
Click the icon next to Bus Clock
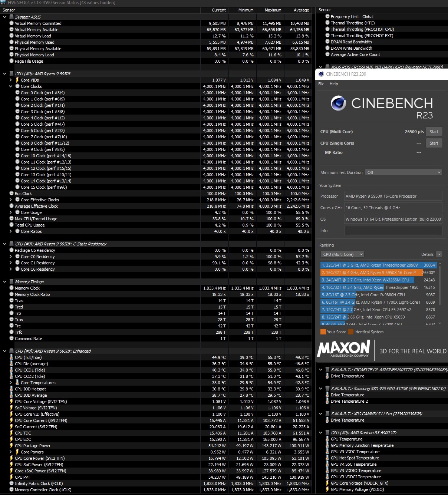click(x=11, y=193)
